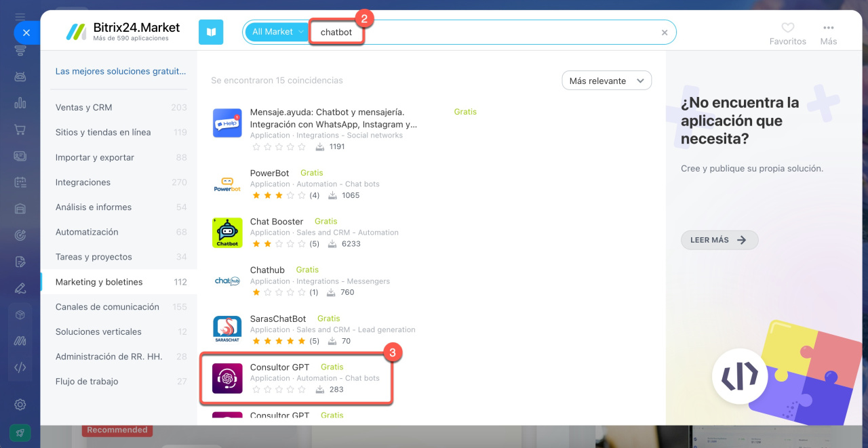Click the LEER MÁS button
Image resolution: width=868 pixels, height=448 pixels.
coord(719,240)
